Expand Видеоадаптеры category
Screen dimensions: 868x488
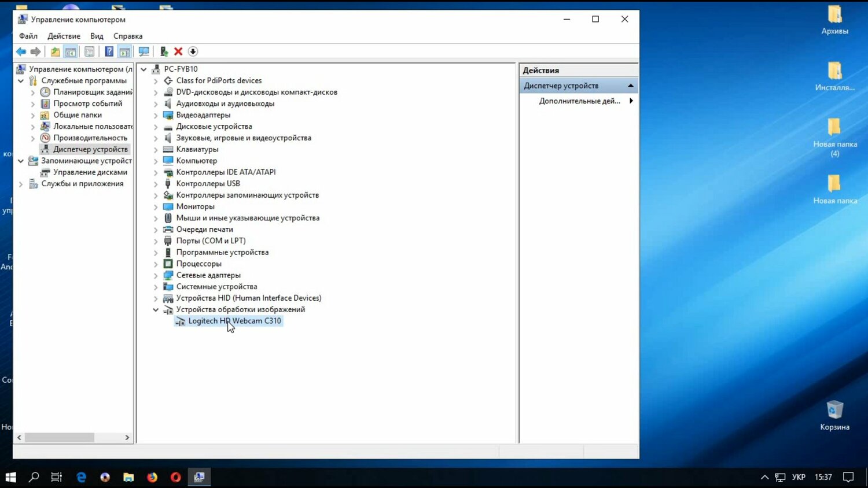156,115
